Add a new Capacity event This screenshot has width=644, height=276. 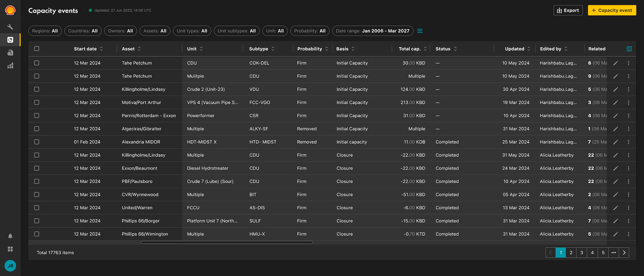pos(612,10)
